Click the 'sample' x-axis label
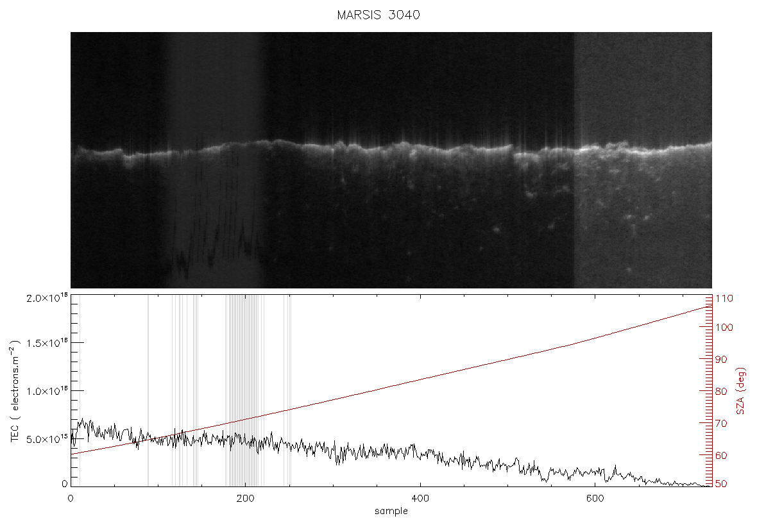This screenshot has height=532, width=757. point(391,511)
